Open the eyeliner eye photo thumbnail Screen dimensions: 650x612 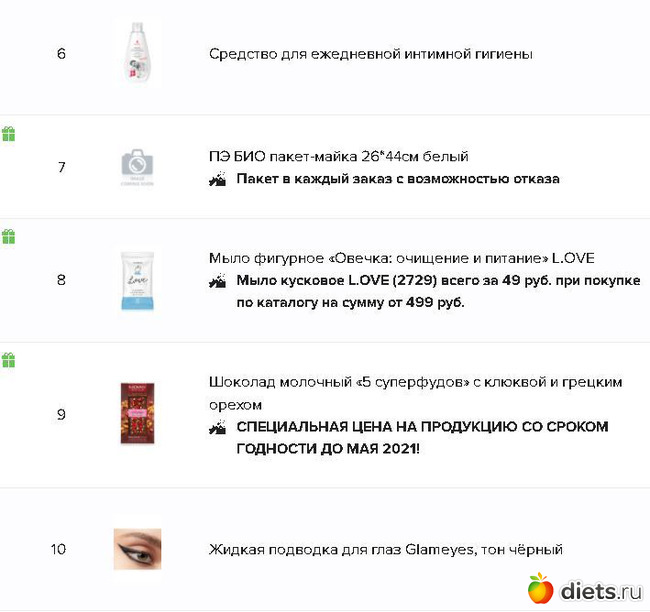tap(137, 549)
